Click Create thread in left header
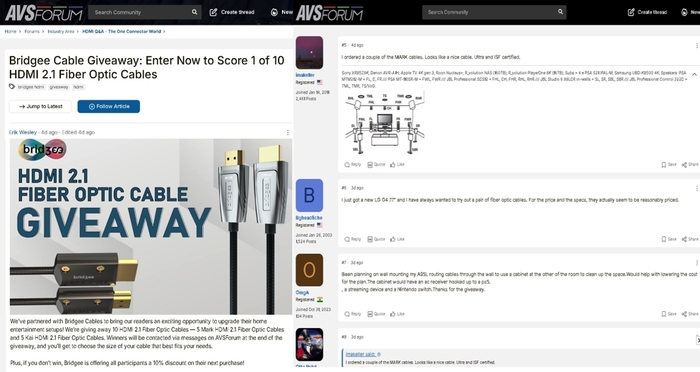The height and width of the screenshot is (372, 700). coord(232,12)
